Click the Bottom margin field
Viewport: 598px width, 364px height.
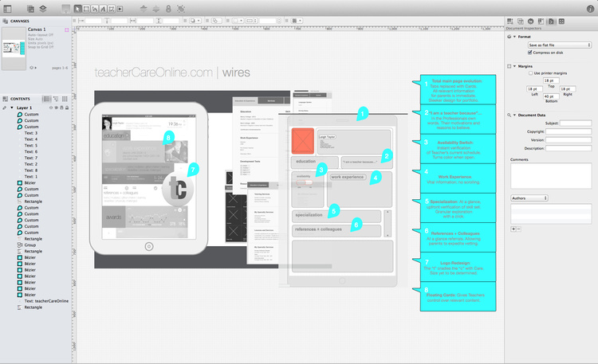coord(551,96)
